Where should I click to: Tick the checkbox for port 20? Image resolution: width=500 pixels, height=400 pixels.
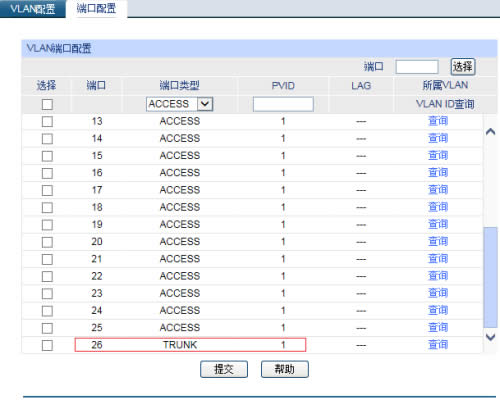47,242
